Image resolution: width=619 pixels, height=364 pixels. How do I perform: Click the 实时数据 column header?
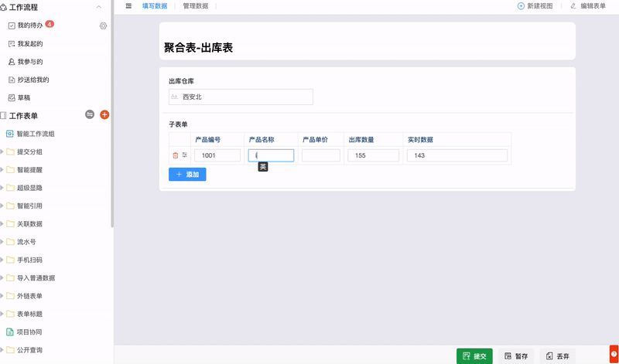pos(420,140)
